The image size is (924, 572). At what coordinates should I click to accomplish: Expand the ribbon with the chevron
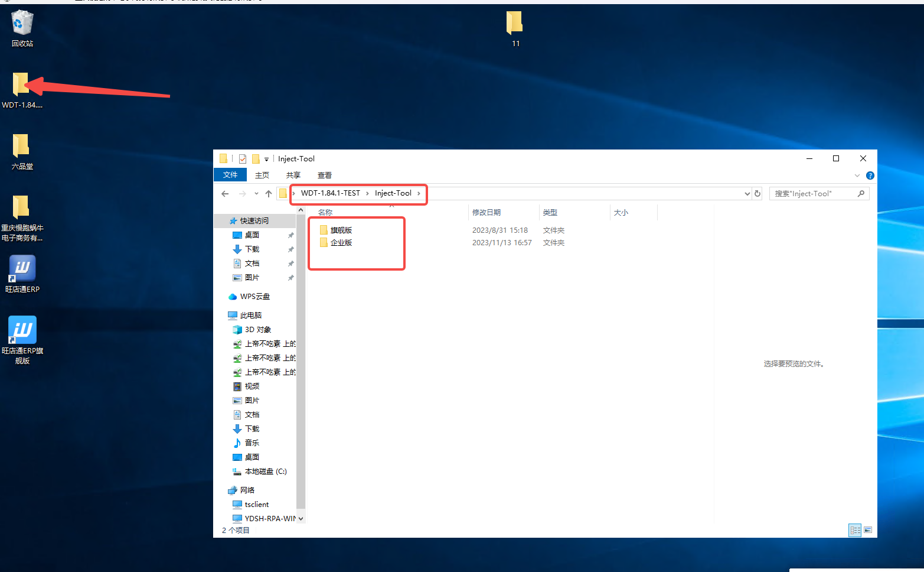point(857,175)
